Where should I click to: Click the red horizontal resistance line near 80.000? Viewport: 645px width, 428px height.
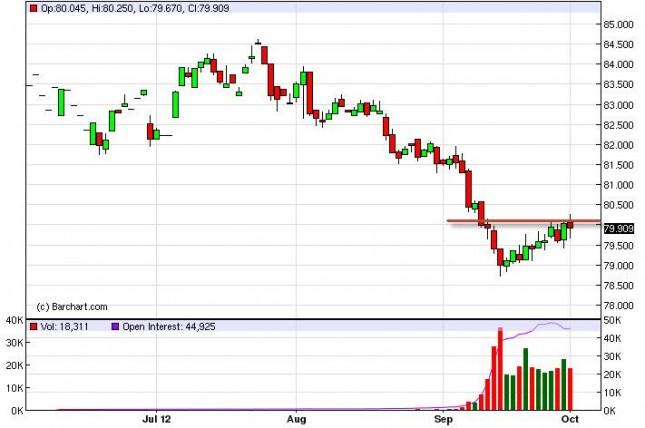(x=523, y=221)
